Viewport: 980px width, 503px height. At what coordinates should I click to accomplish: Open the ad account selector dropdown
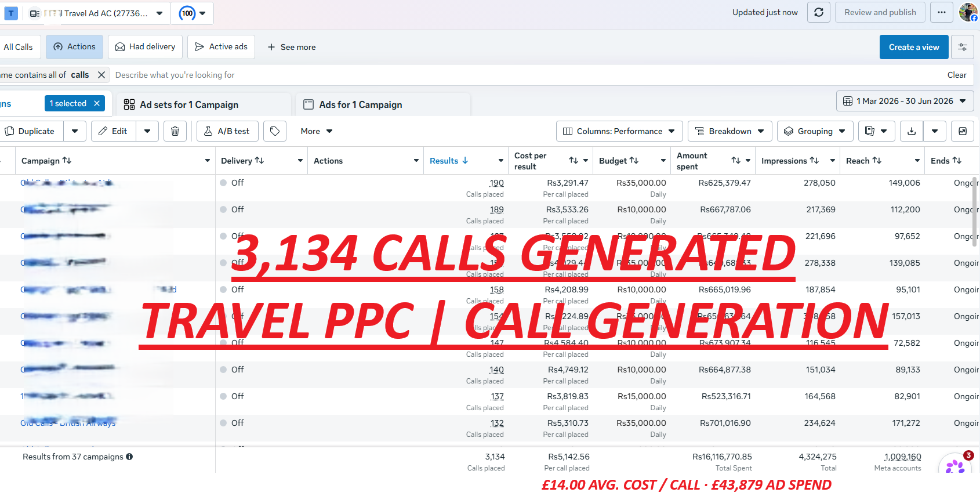coord(97,13)
